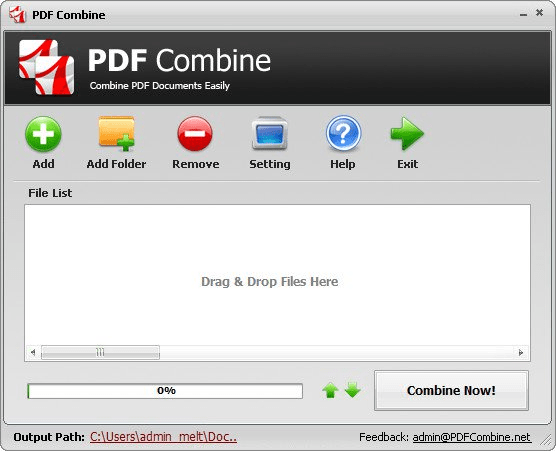Click the left scroll arrow of File List
Screen dimensions: 556x451
click(33, 352)
